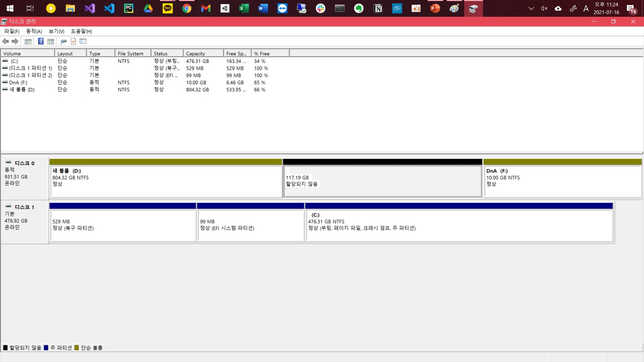Select the DnA (F:) volume row
The image size is (644, 362).
pyautogui.click(x=18, y=82)
